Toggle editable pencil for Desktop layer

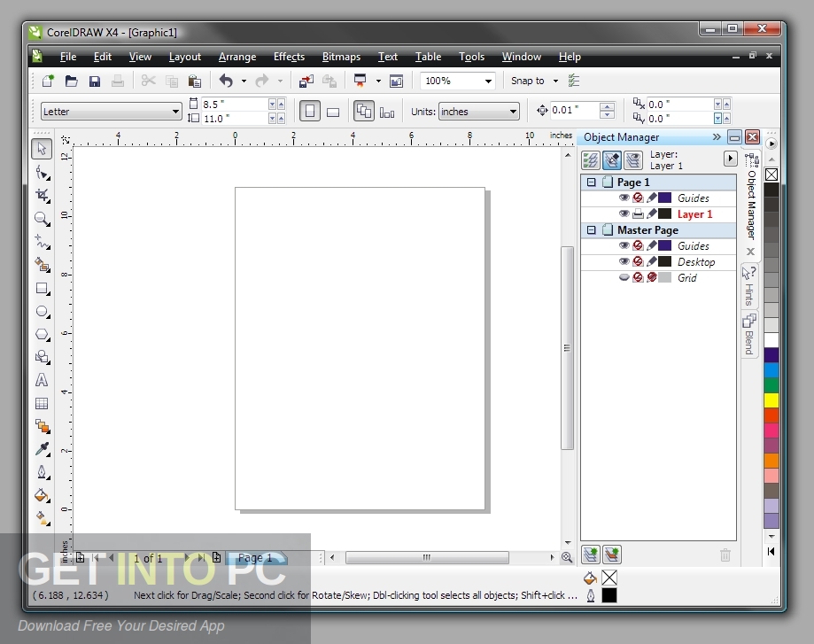click(652, 261)
